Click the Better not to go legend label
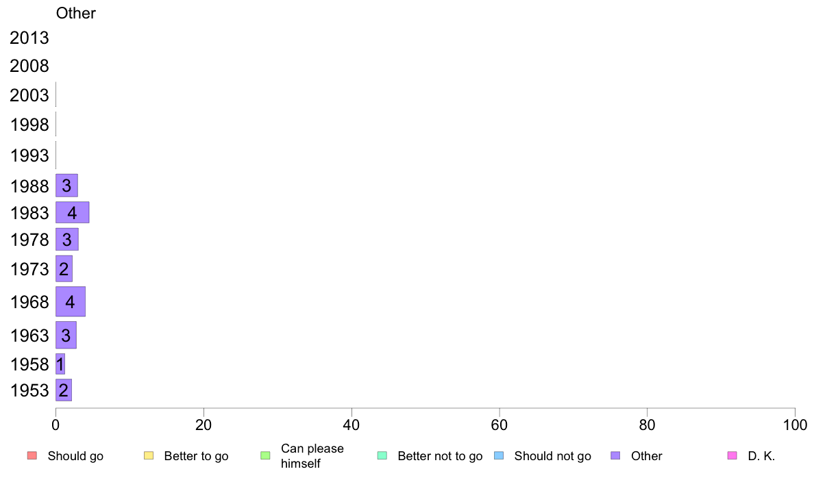Image resolution: width=814 pixels, height=504 pixels. [x=440, y=456]
